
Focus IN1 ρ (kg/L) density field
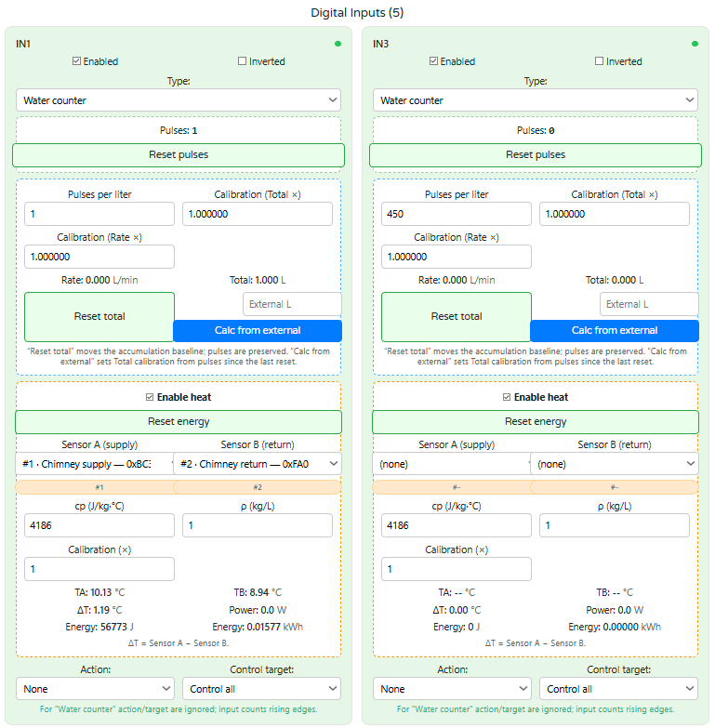pyautogui.click(x=258, y=525)
